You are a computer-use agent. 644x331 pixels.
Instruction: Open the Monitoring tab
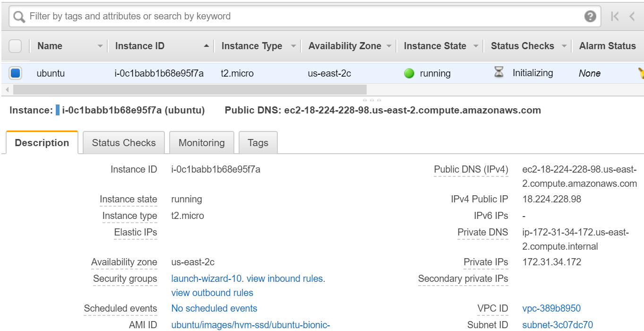click(x=202, y=143)
